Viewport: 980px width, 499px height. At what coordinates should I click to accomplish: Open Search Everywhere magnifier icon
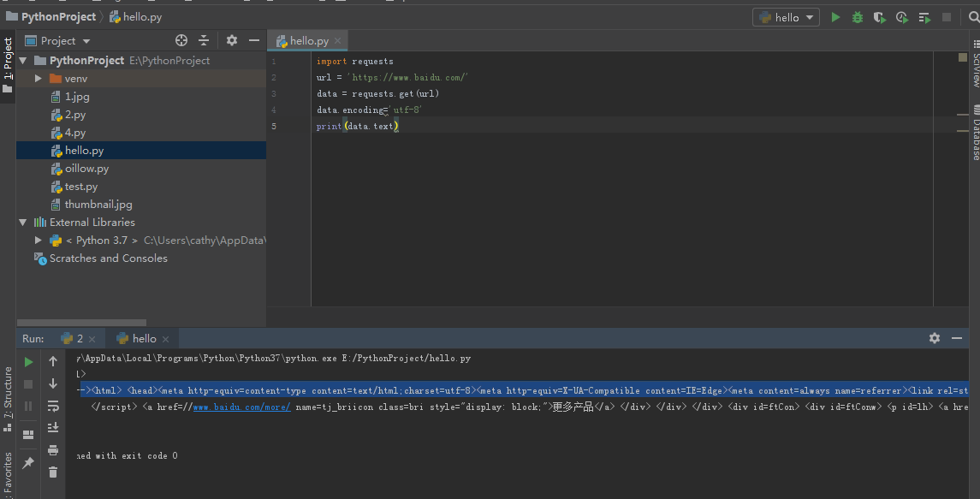coord(974,17)
